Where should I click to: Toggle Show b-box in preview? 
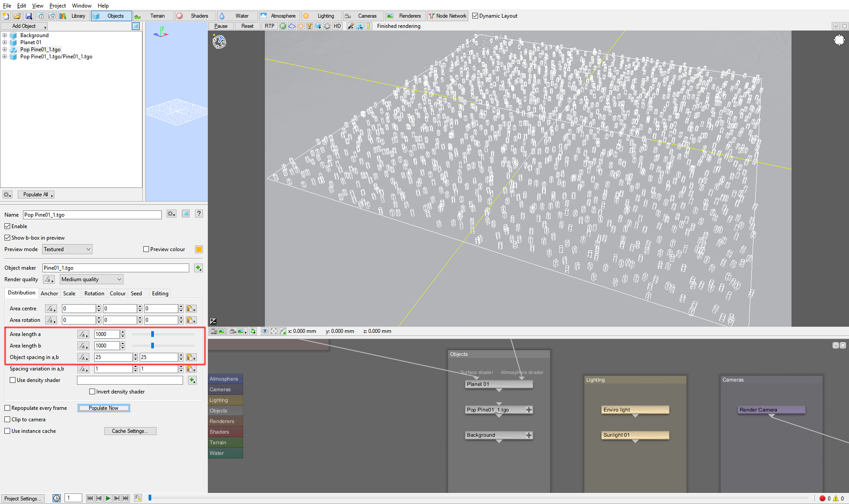8,238
